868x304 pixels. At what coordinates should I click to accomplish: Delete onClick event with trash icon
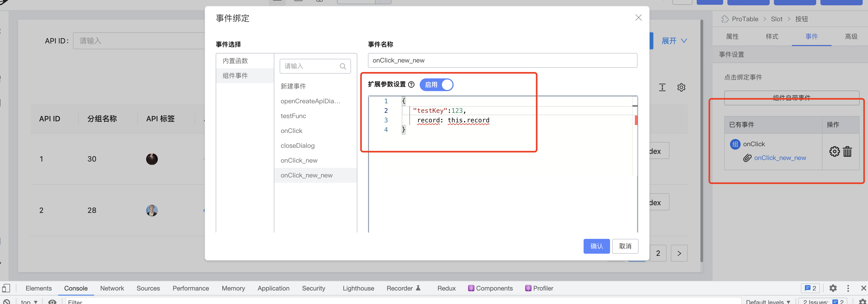(847, 151)
